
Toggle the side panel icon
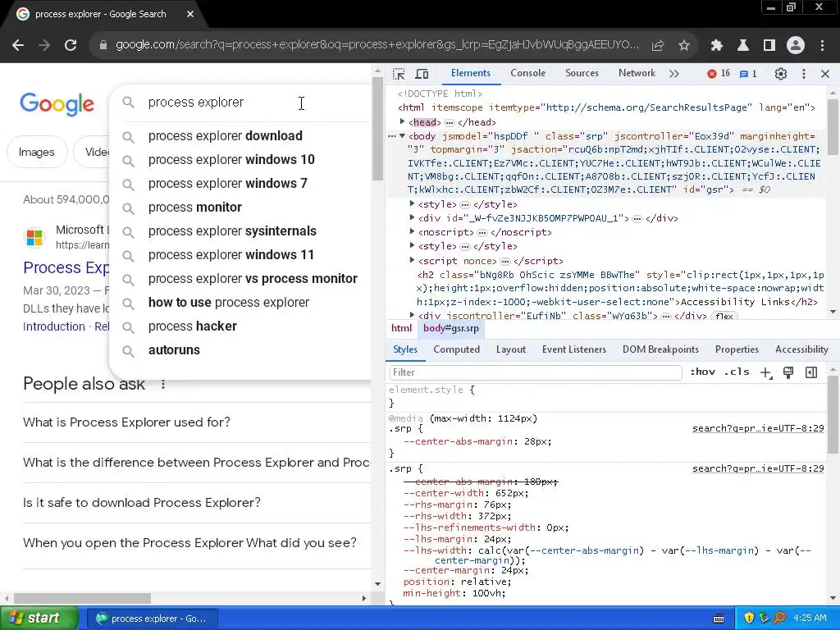(769, 46)
